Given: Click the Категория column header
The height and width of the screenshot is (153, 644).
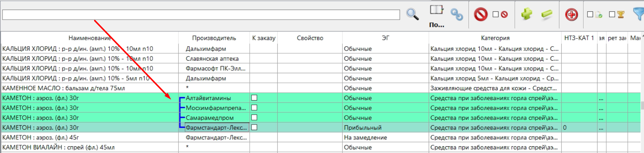Looking at the screenshot, I should (495, 38).
